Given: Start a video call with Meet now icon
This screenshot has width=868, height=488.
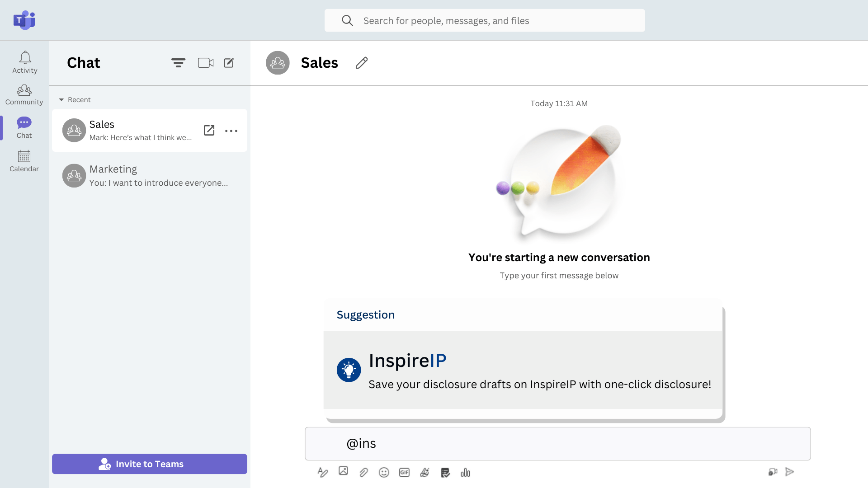Looking at the screenshot, I should [x=205, y=63].
